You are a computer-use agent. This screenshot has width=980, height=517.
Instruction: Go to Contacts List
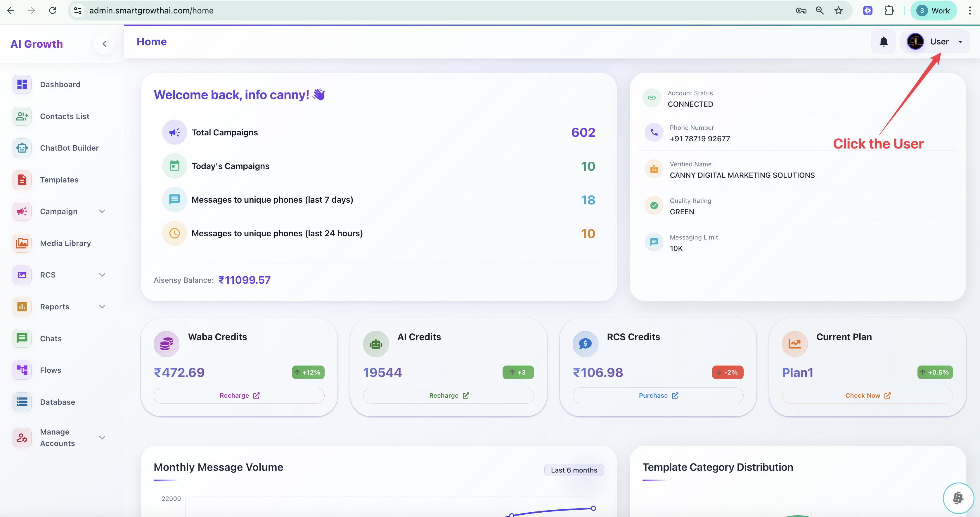(65, 116)
